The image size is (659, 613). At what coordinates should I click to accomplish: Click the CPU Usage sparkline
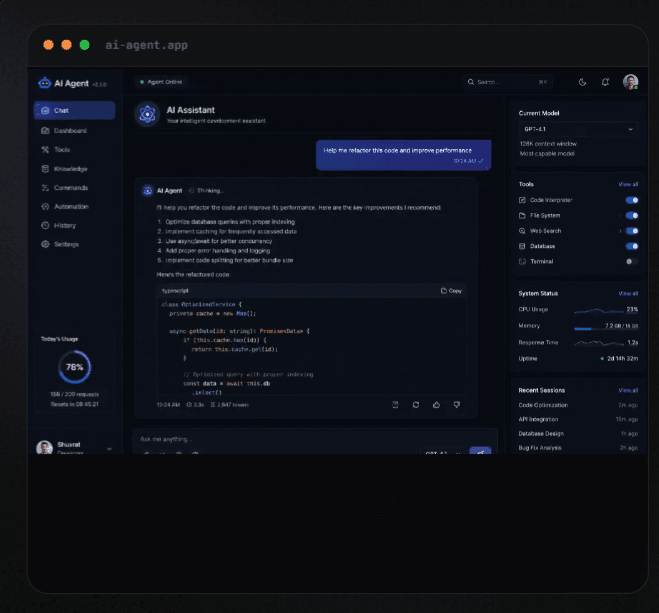(x=599, y=311)
